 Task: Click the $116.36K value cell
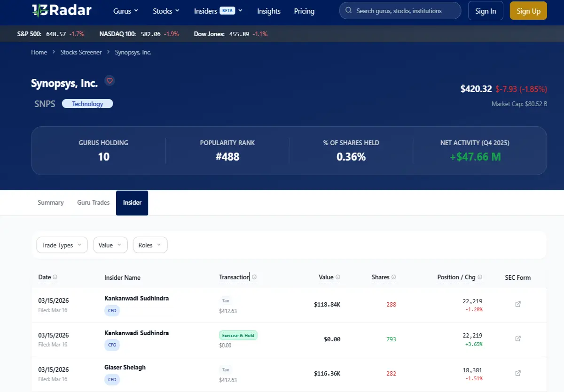pos(327,373)
